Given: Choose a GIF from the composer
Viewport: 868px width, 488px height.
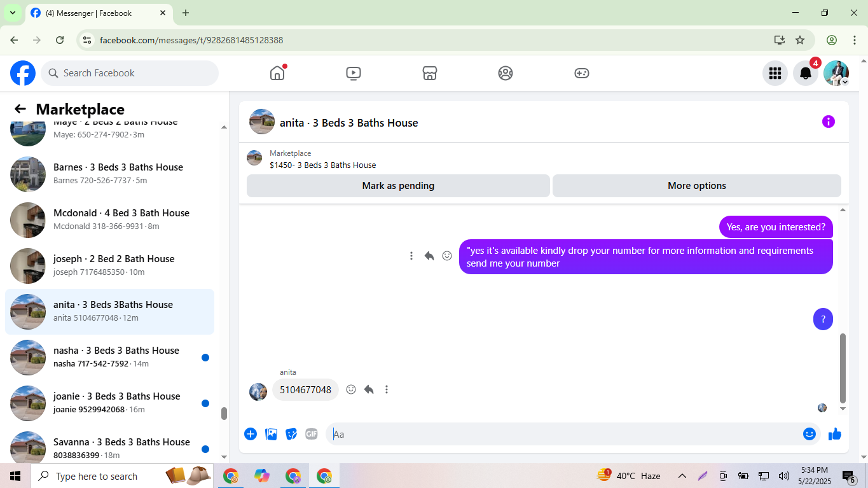Looking at the screenshot, I should pos(312,434).
